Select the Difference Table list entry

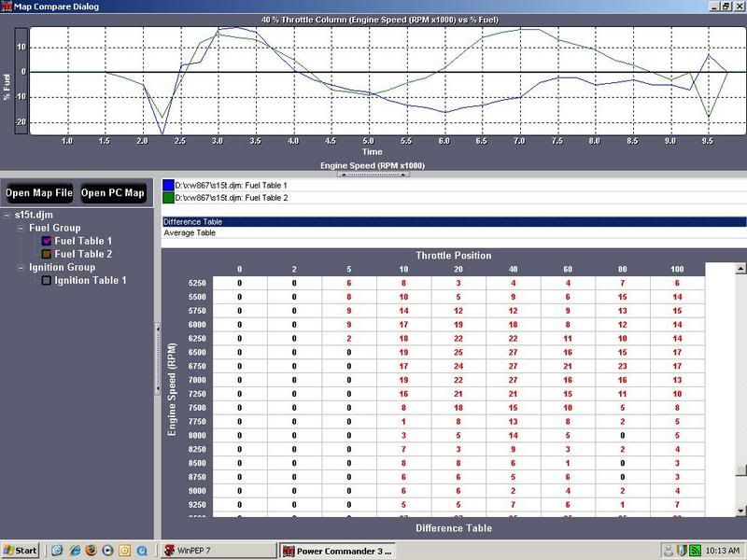point(454,222)
